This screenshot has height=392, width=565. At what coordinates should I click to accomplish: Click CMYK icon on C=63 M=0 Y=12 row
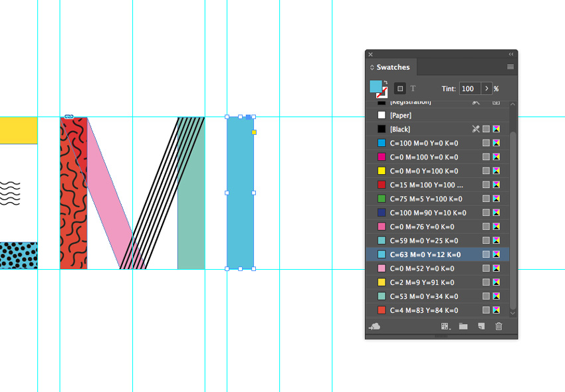[x=496, y=254]
